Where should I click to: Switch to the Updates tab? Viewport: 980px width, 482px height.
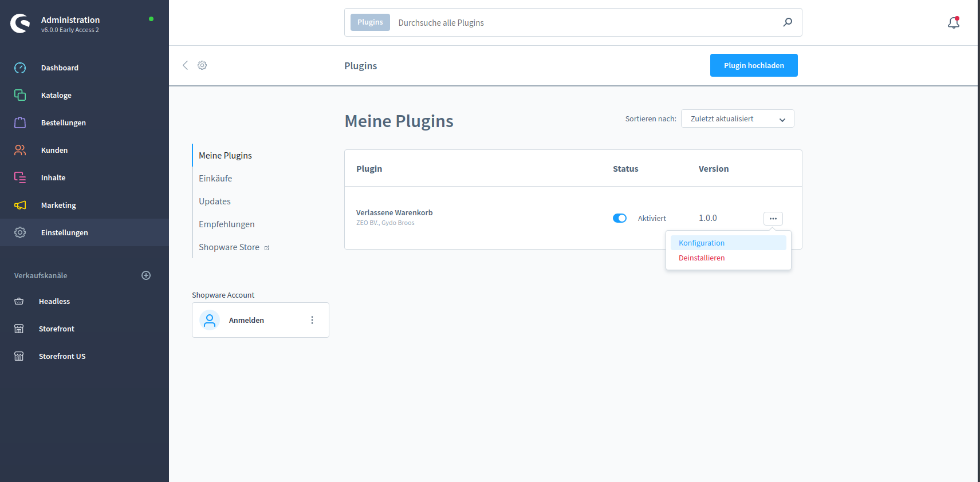215,202
